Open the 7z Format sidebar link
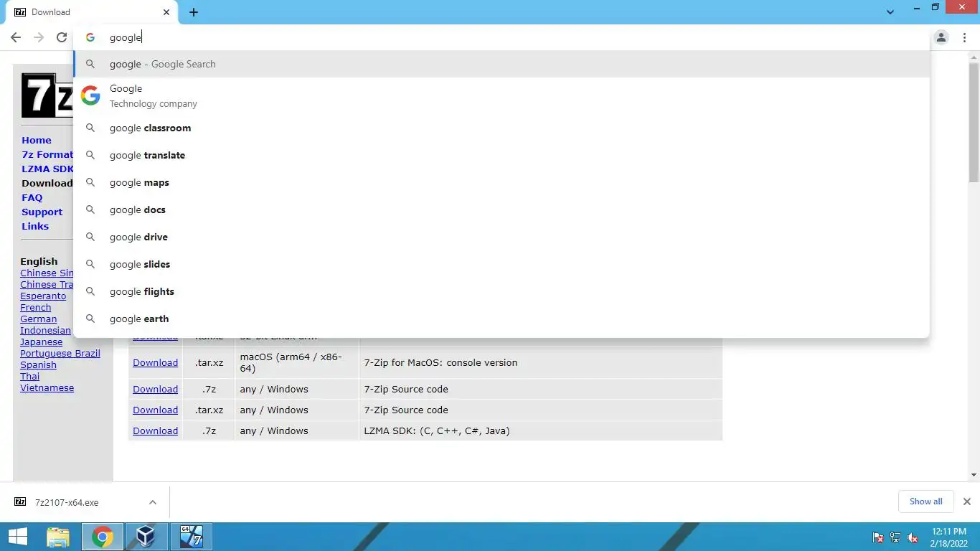980x551 pixels. (x=47, y=154)
